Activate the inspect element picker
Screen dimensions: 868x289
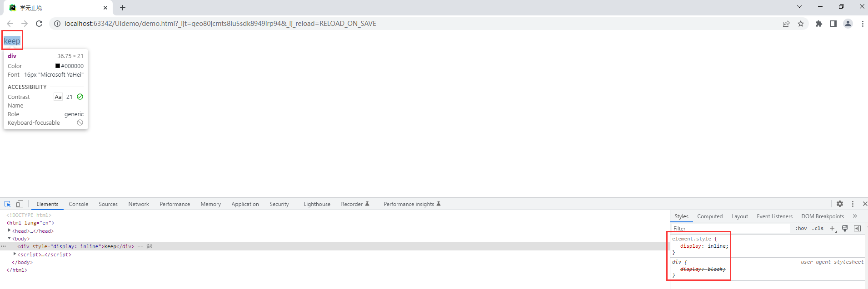tap(8, 204)
